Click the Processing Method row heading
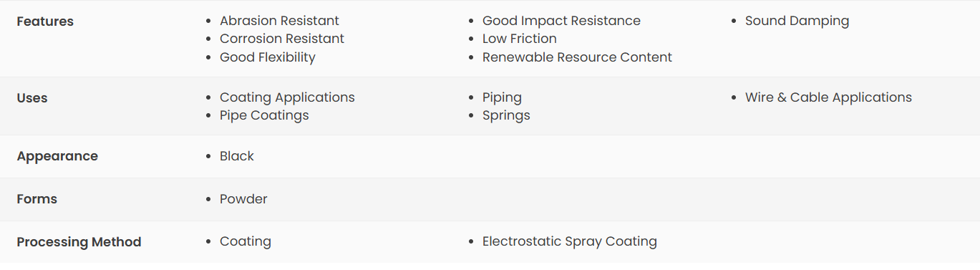 [x=79, y=242]
